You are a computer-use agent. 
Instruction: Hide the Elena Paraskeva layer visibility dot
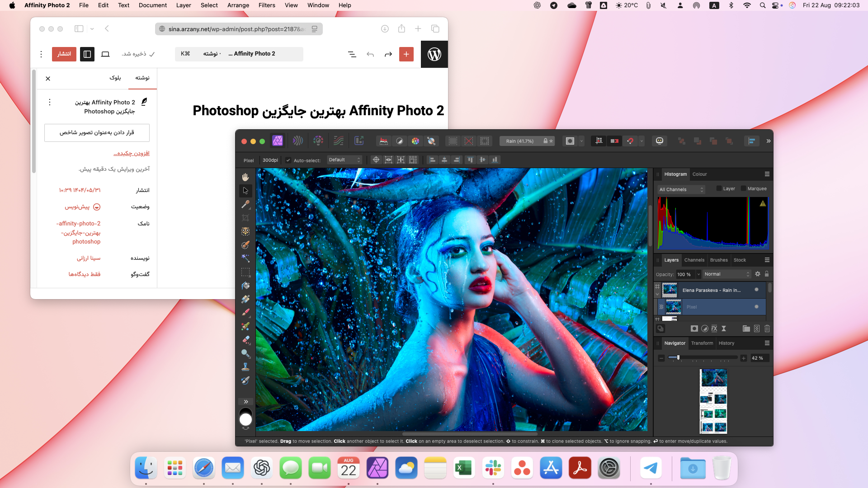click(x=756, y=290)
